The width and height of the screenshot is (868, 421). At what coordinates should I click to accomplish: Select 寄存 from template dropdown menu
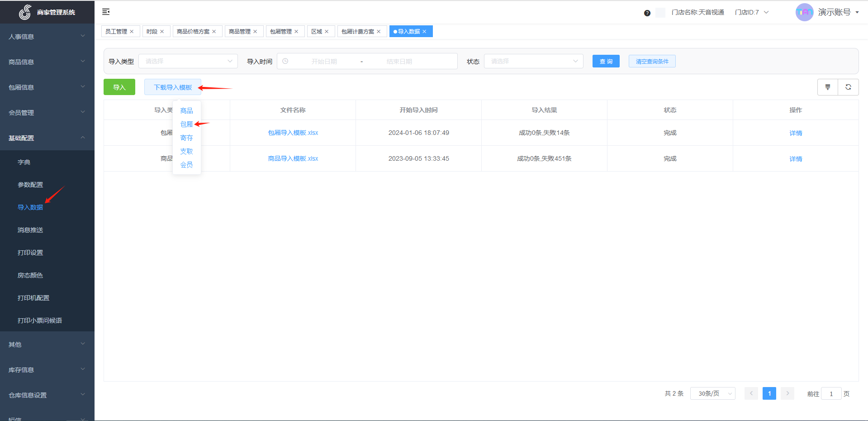186,138
